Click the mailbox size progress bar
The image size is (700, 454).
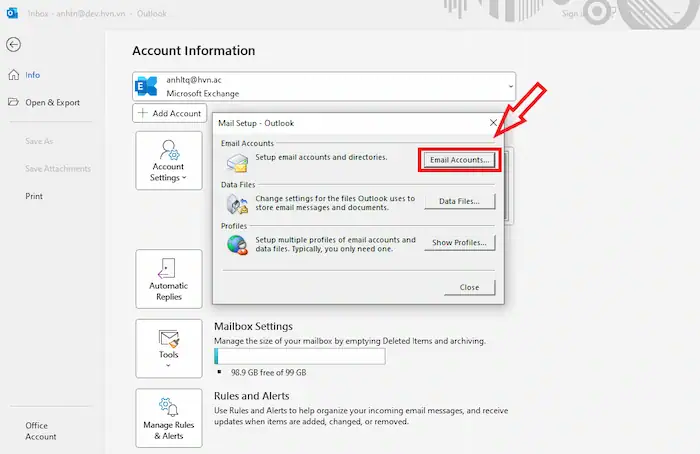coord(300,356)
